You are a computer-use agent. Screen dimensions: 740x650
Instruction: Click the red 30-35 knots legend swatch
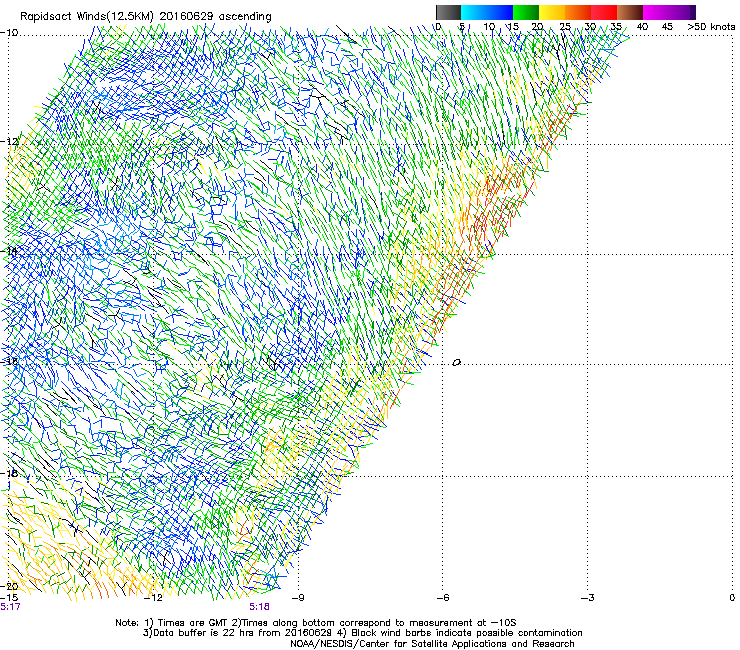pos(604,12)
